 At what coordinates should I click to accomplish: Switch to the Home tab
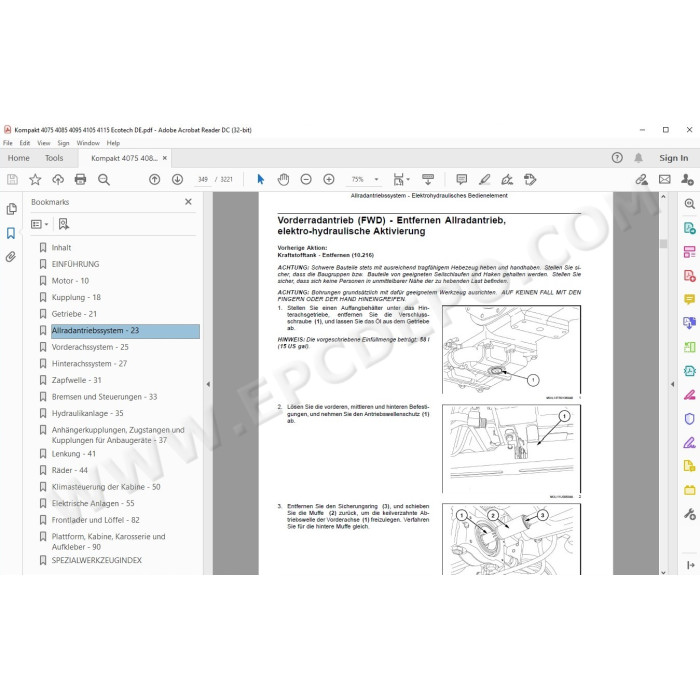coord(18,158)
